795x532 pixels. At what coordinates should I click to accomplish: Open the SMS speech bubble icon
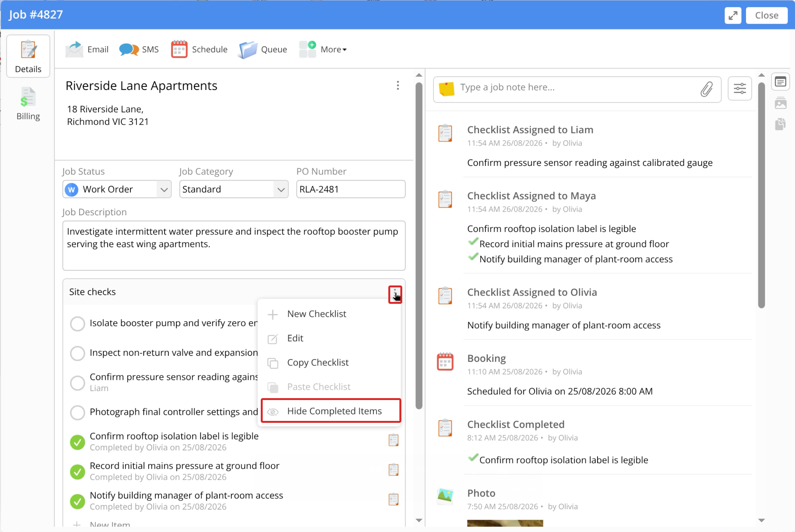[x=129, y=50]
